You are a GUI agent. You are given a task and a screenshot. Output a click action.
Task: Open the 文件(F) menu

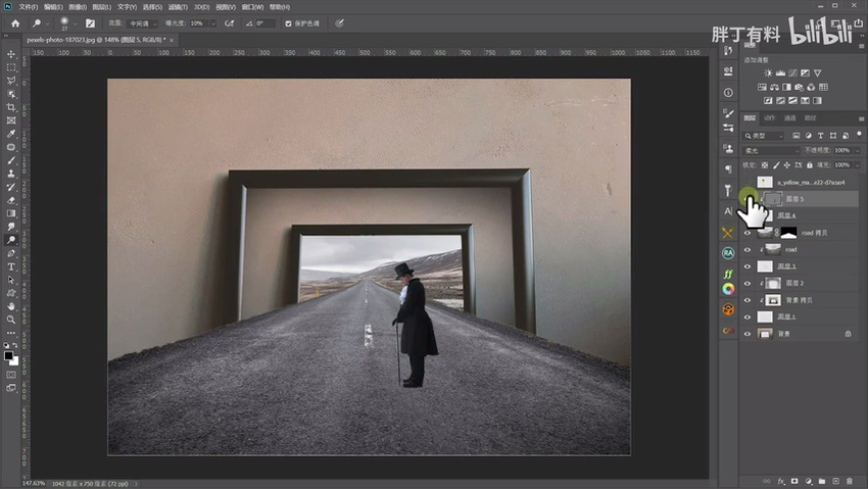point(27,7)
